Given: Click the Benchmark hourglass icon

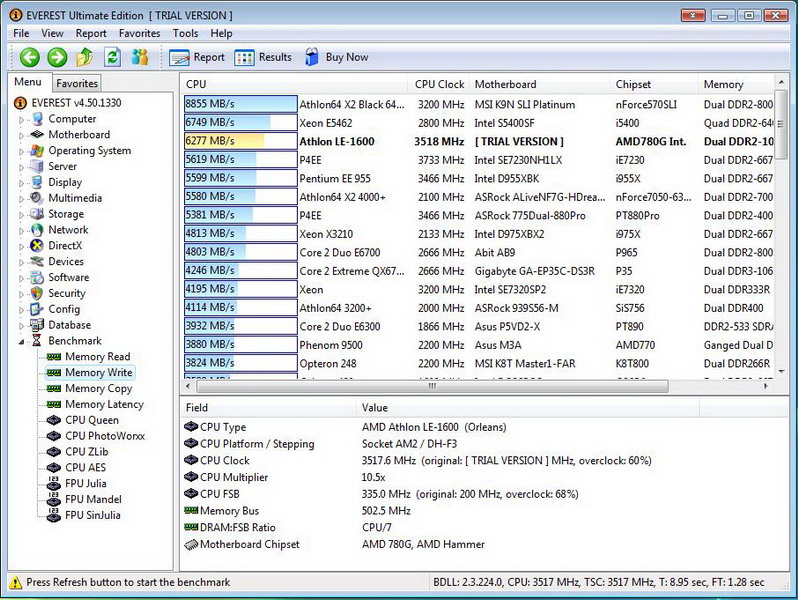Looking at the screenshot, I should 37,340.
